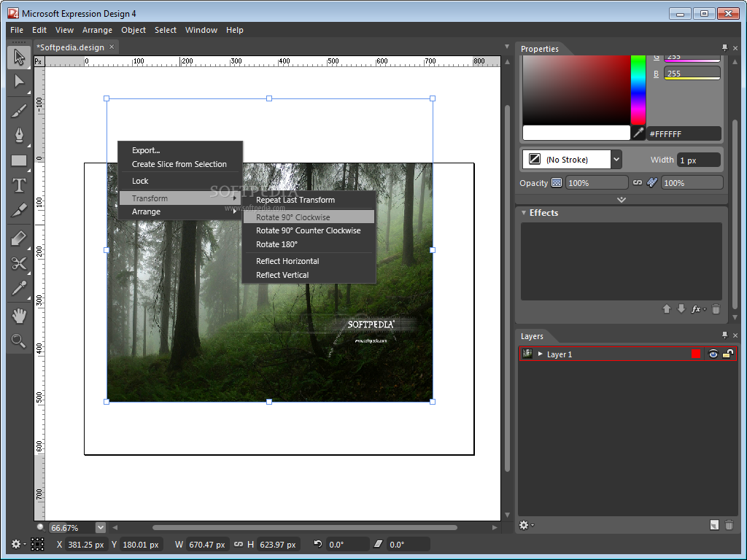Click the New Layer icon
This screenshot has height=560, width=747.
point(713,525)
